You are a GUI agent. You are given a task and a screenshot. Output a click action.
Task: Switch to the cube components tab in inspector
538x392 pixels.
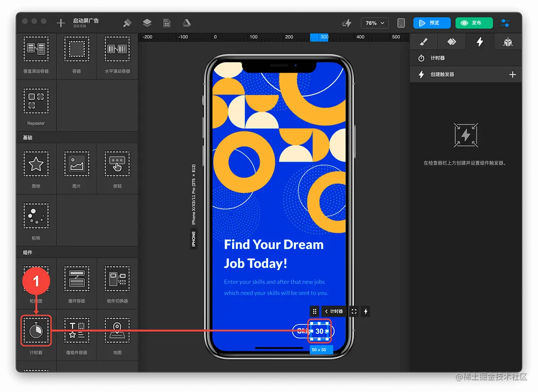[x=508, y=42]
